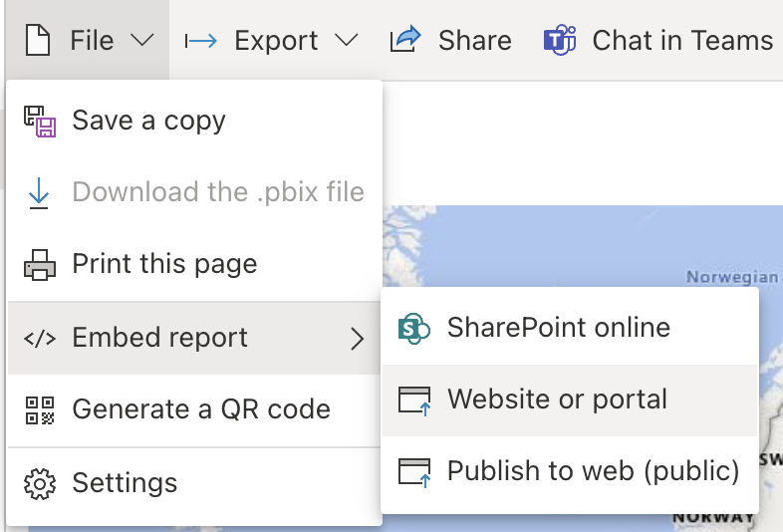This screenshot has height=532, width=783.
Task: Click the Save a copy floppy icon
Action: pos(40,121)
